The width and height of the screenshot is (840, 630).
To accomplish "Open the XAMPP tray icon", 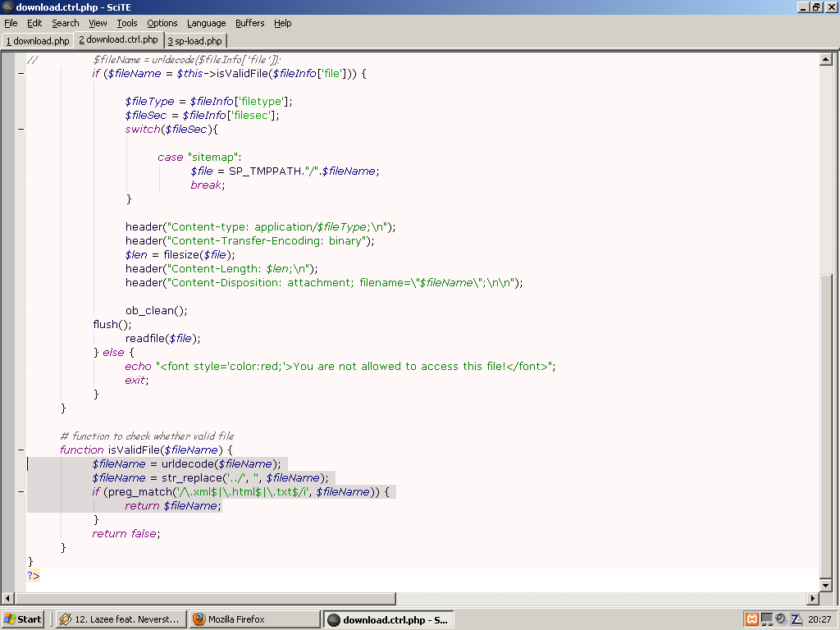I will point(752,619).
